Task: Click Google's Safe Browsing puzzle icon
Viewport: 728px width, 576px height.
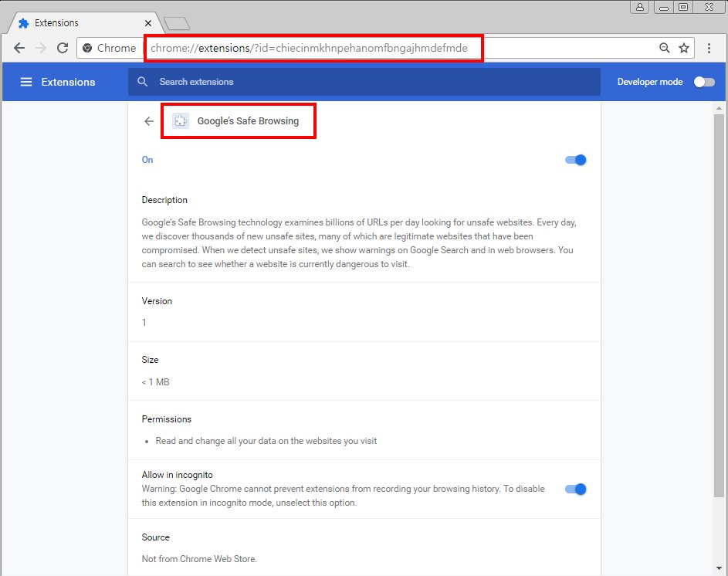Action: 181,120
